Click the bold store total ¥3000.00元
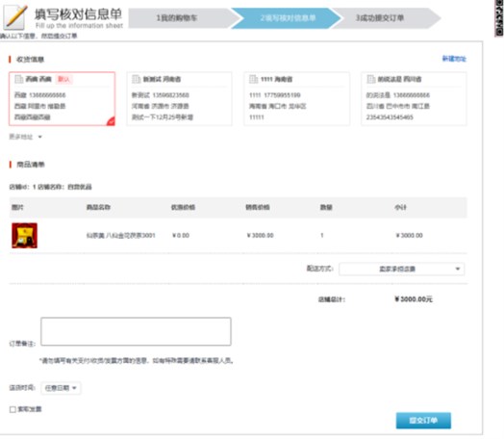Screen dimensions: 504x439 [414, 299]
